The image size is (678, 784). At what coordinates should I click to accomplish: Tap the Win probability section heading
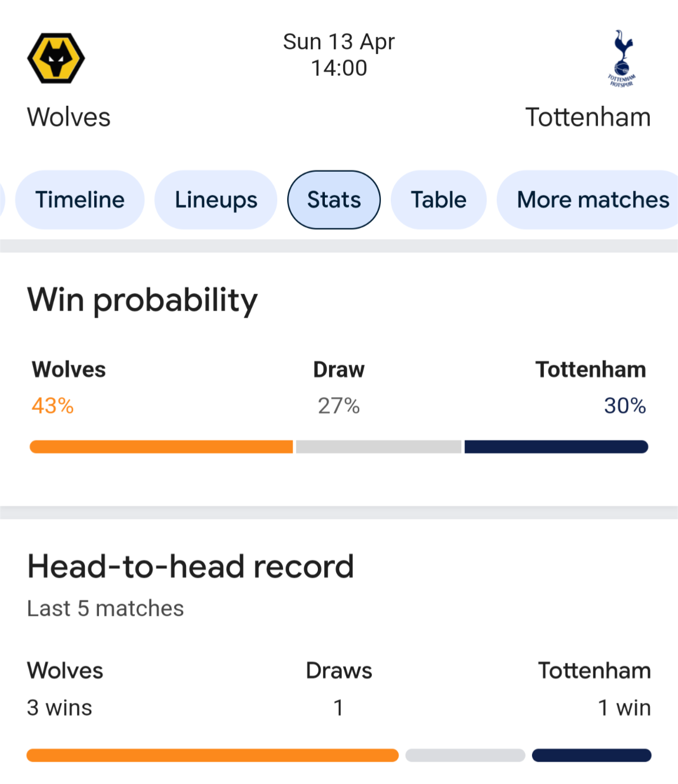[x=142, y=301]
